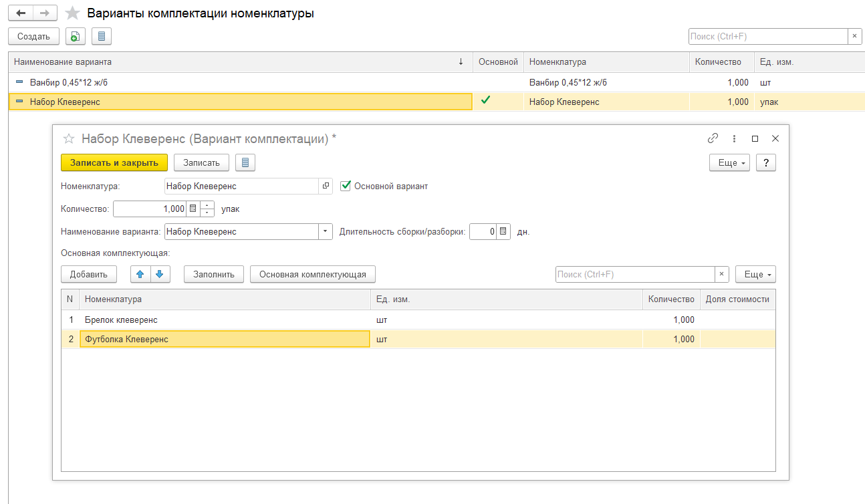Click the Добавить button
865x504 pixels.
pos(89,274)
